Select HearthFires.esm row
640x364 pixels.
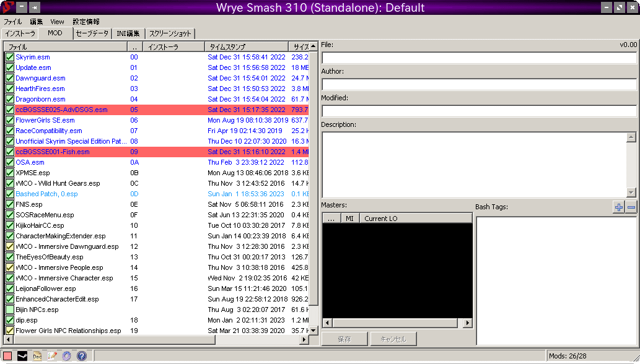coord(157,89)
